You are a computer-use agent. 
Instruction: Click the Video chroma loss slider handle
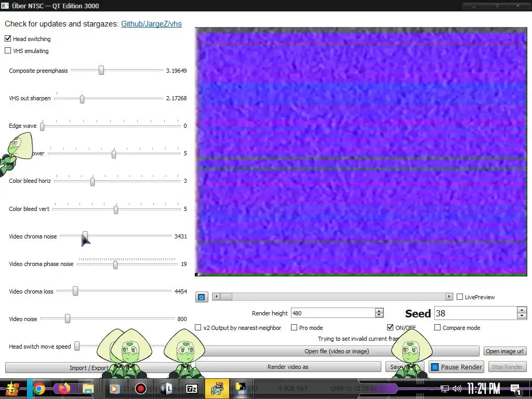tap(75, 291)
